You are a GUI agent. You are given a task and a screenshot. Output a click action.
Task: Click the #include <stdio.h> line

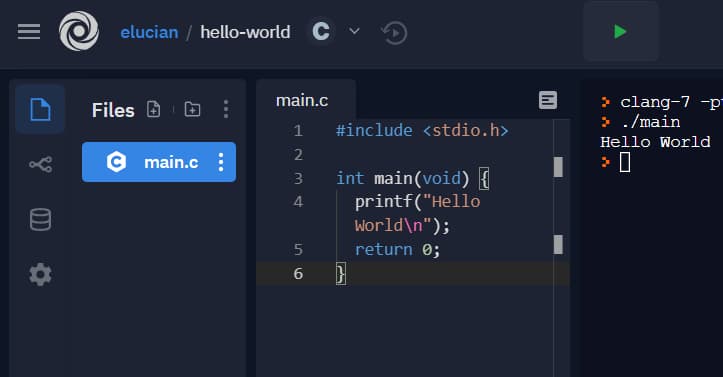click(x=422, y=130)
